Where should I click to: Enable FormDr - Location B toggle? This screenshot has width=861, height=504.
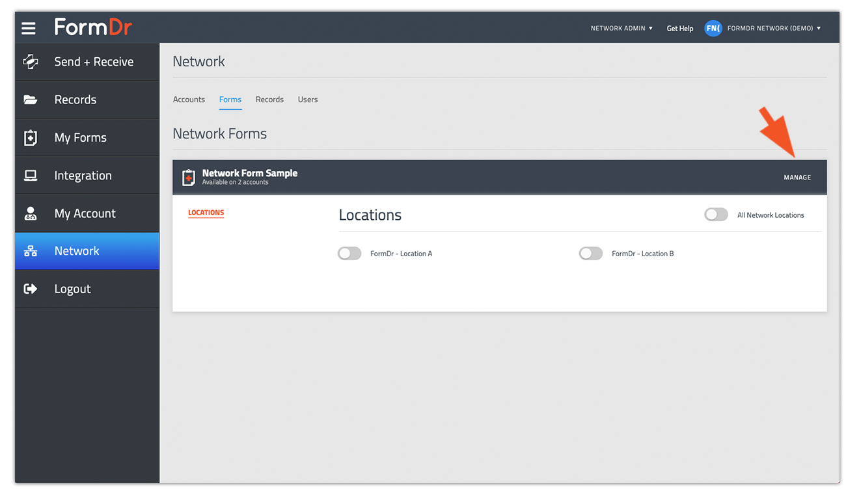(591, 254)
